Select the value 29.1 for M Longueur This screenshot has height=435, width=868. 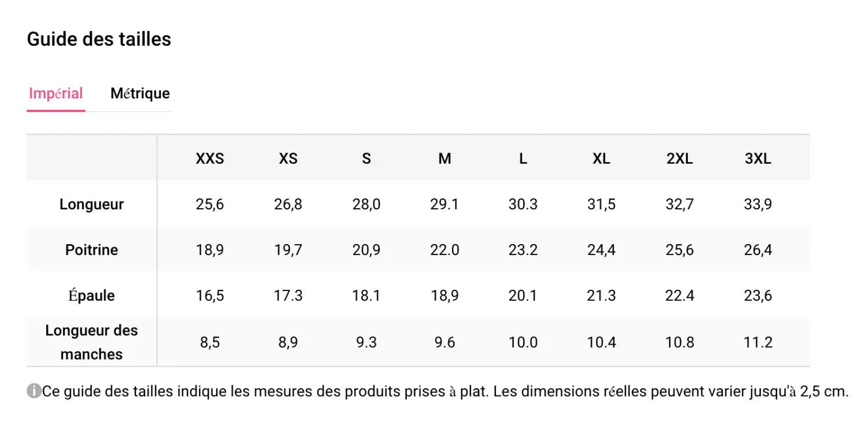tap(444, 204)
